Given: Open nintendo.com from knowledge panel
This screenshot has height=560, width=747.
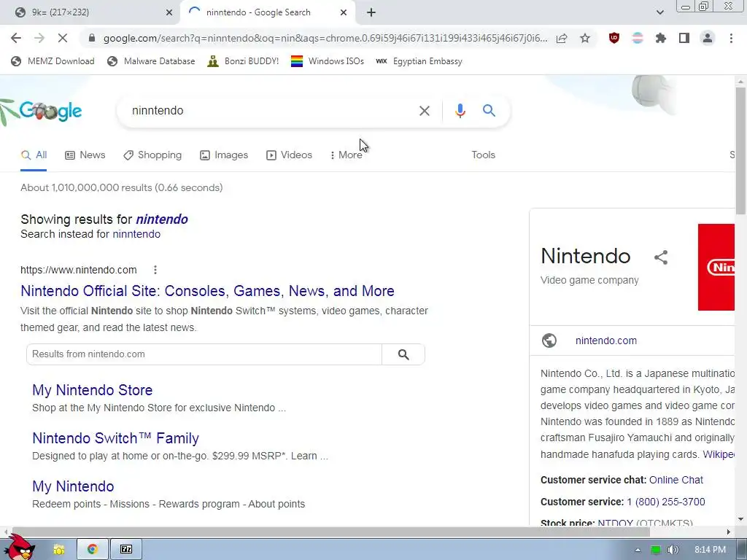Looking at the screenshot, I should (x=606, y=341).
